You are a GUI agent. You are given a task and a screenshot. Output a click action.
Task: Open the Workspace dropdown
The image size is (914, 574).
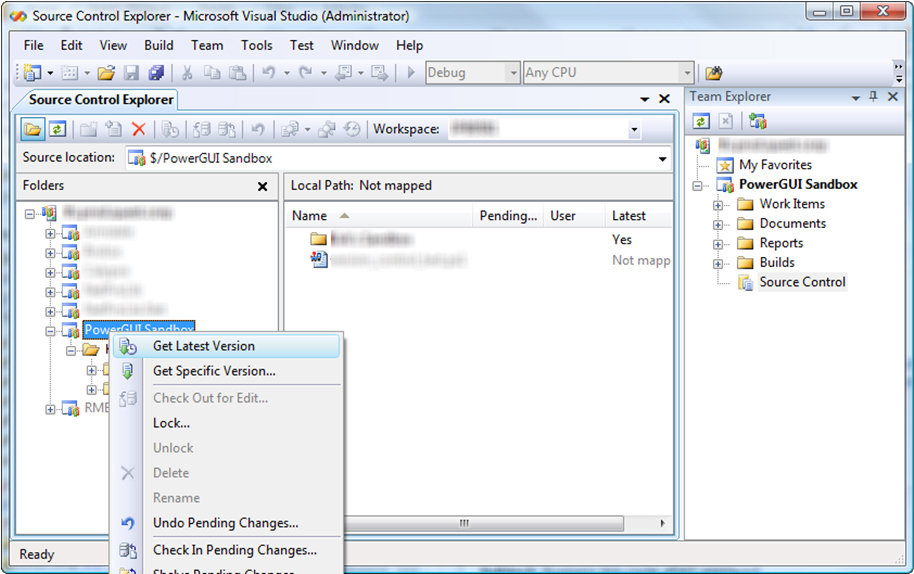[x=634, y=130]
